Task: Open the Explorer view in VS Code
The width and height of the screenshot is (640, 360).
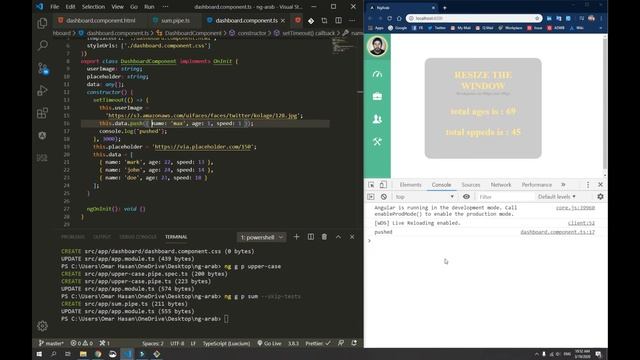Action: [42, 23]
